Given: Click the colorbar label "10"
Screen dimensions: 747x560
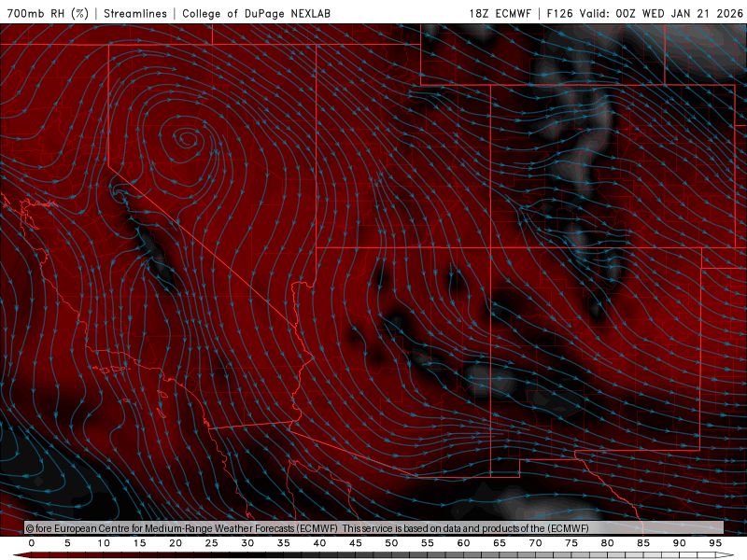Looking at the screenshot, I should tap(104, 543).
